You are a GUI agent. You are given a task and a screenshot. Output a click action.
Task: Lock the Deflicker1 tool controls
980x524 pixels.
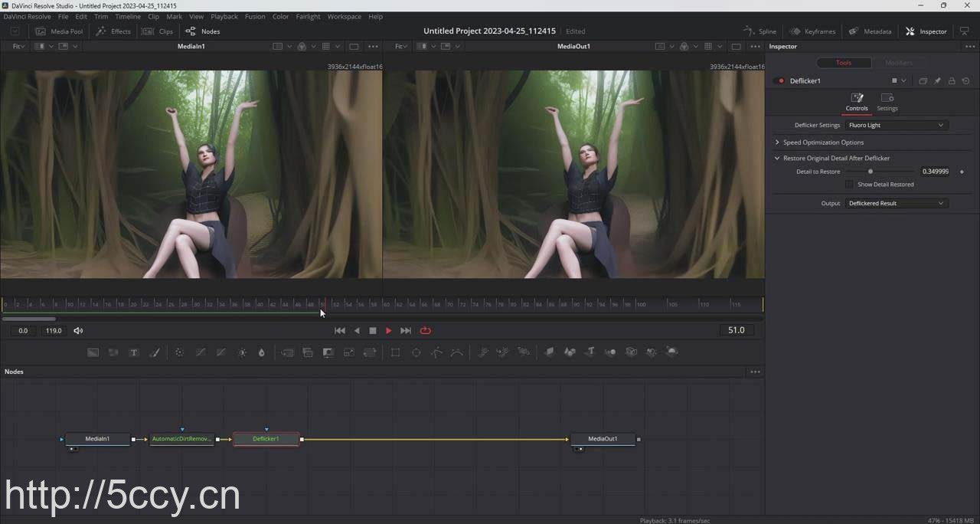[x=952, y=81]
